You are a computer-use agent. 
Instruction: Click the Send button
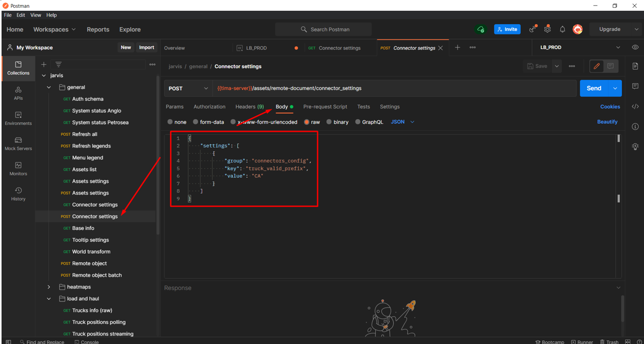coord(594,88)
